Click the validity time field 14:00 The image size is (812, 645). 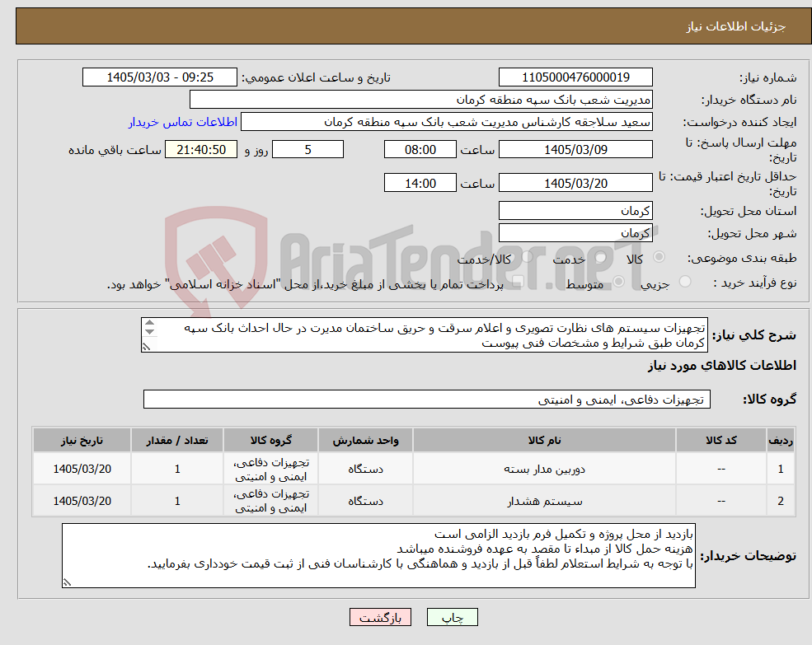tap(420, 183)
